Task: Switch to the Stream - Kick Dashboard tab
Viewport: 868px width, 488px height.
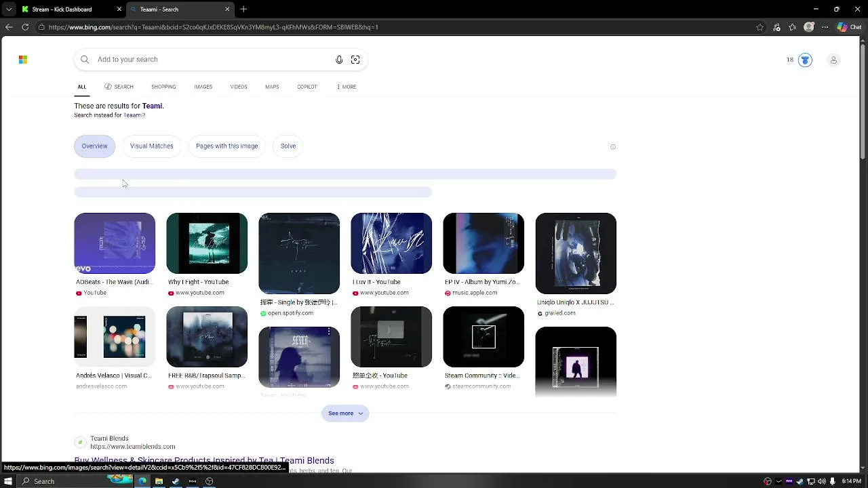Action: (71, 9)
